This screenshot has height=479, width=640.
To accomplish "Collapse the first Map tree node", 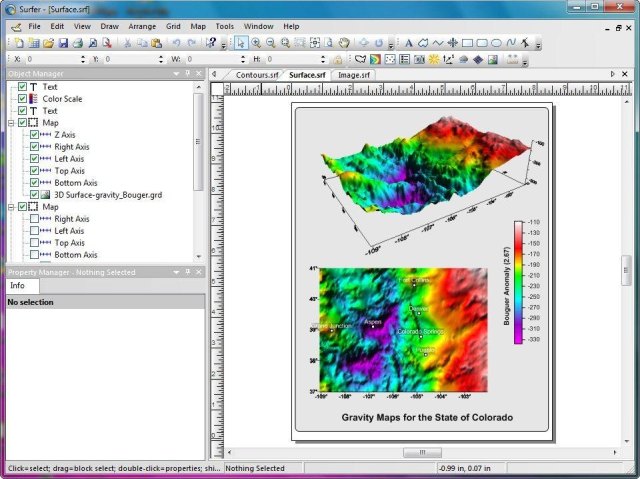I will pyautogui.click(x=9, y=123).
